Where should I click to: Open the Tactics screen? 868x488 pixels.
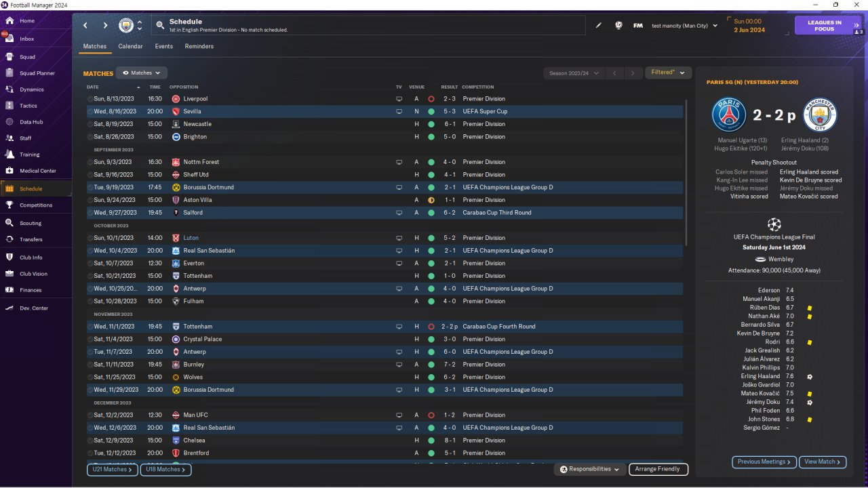(28, 106)
